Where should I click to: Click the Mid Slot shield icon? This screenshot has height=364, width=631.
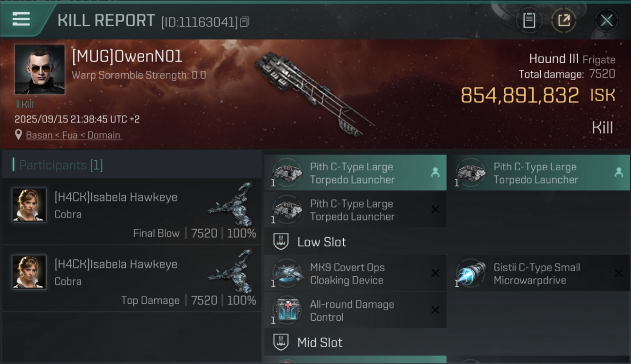click(x=281, y=342)
